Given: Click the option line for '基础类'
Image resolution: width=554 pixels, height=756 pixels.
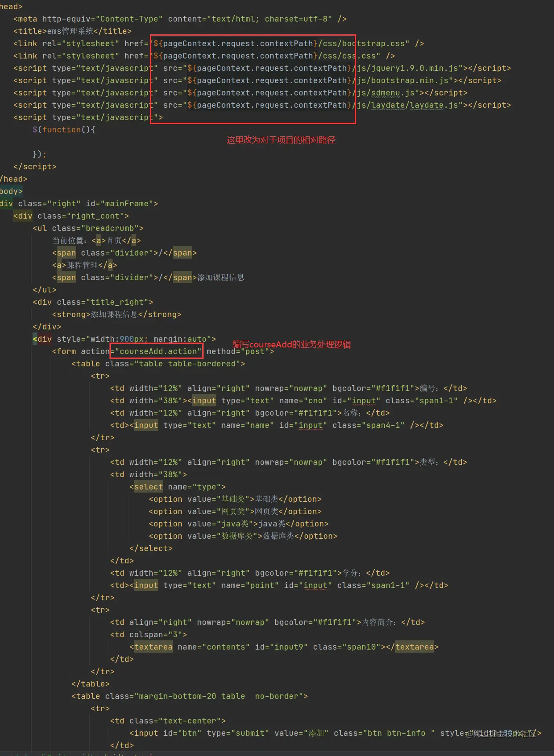Looking at the screenshot, I should pos(235,499).
